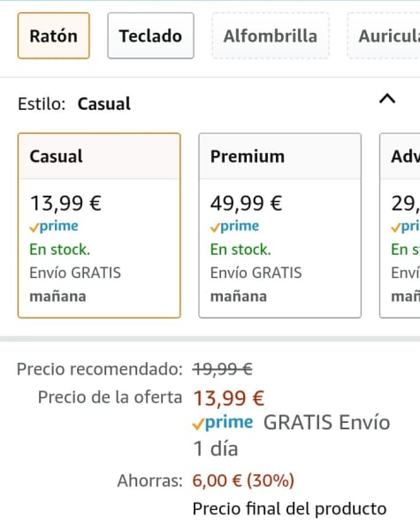Click the prime logo in third style card
The width and height of the screenshot is (420, 524).
[x=405, y=227]
